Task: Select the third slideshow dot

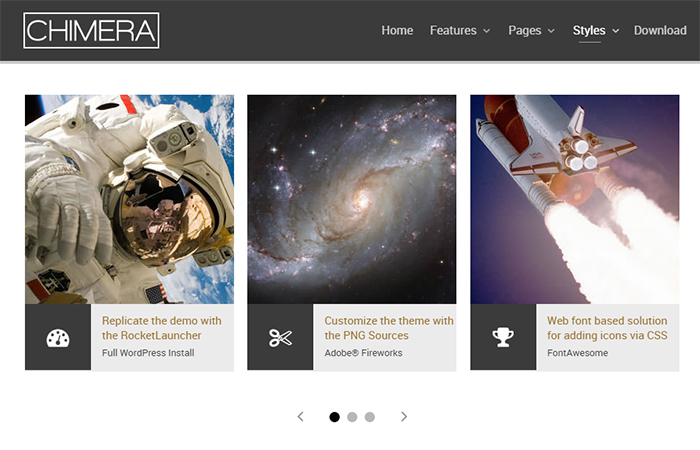Action: click(x=370, y=417)
